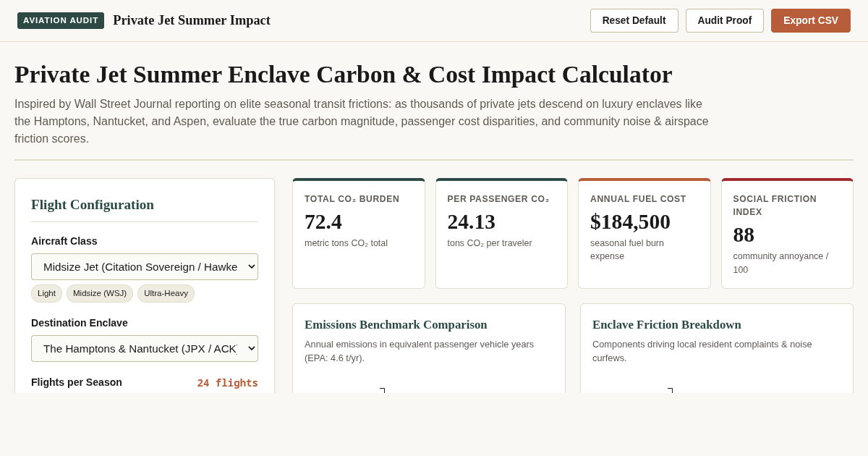
Task: Click the Social Friction Index value 88
Action: 744,235
